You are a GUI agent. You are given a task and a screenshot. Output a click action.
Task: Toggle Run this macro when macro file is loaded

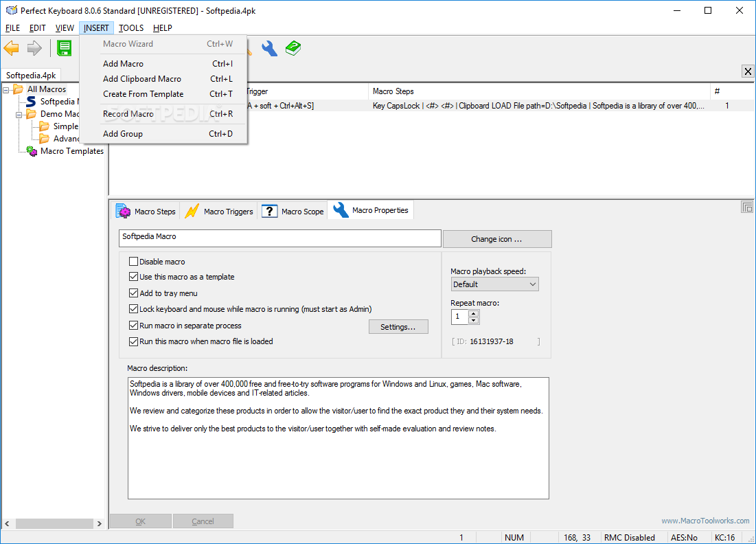[x=134, y=341]
